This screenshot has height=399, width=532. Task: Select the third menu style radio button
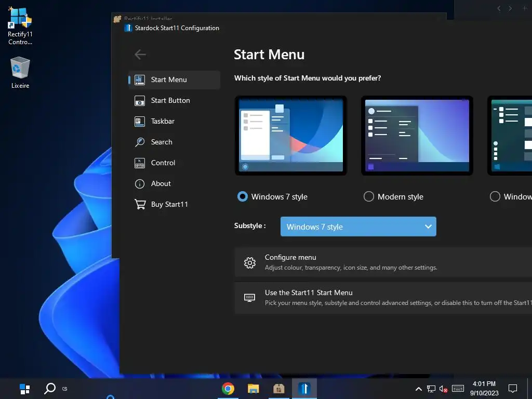click(x=495, y=196)
